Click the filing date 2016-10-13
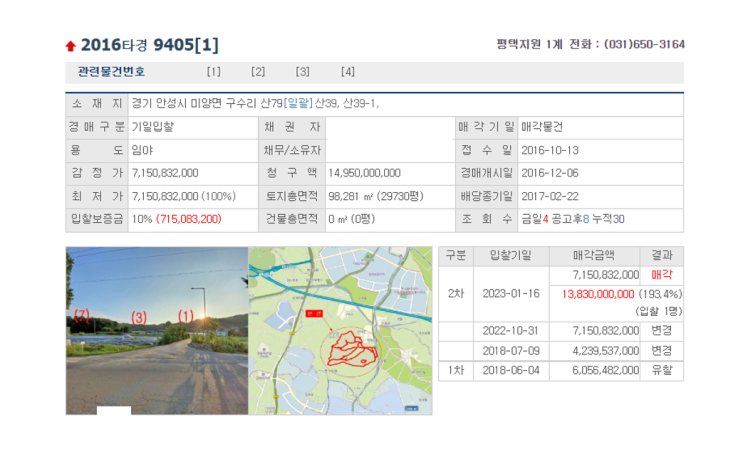 click(x=550, y=150)
